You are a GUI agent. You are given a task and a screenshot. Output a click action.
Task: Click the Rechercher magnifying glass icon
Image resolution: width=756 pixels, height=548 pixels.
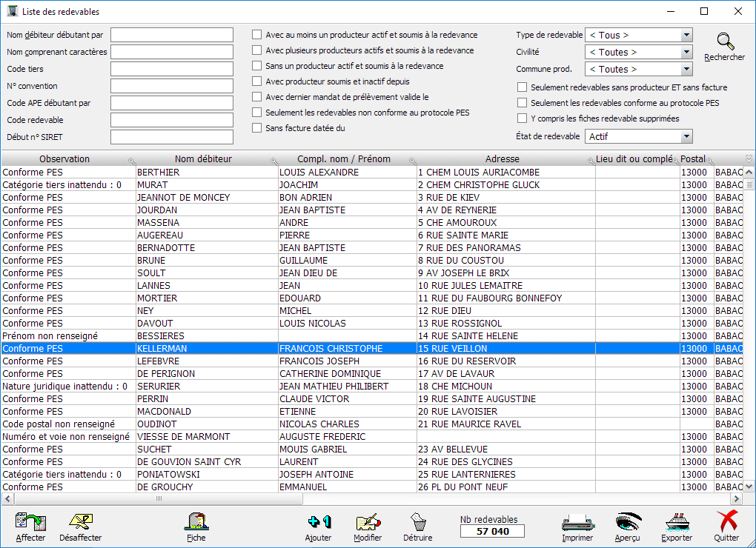pos(724,43)
